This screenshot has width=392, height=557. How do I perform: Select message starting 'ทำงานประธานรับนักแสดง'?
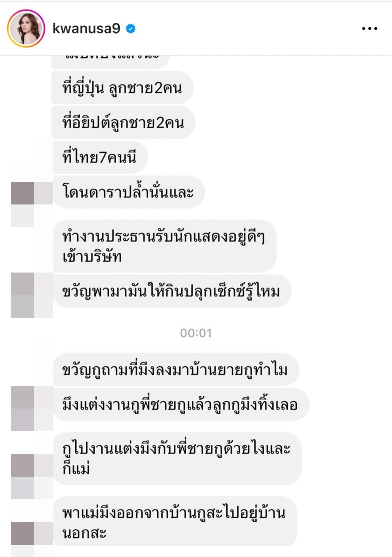pyautogui.click(x=164, y=246)
